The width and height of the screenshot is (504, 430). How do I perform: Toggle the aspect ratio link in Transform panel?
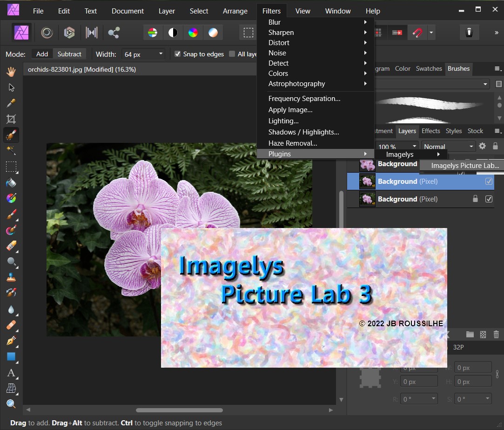coord(497,374)
